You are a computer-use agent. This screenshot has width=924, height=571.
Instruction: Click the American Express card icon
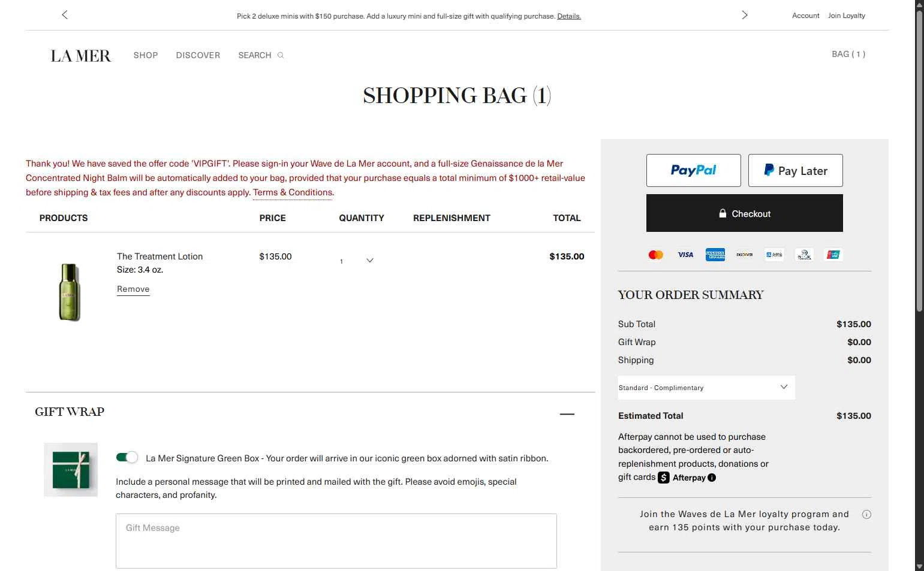coord(715,255)
